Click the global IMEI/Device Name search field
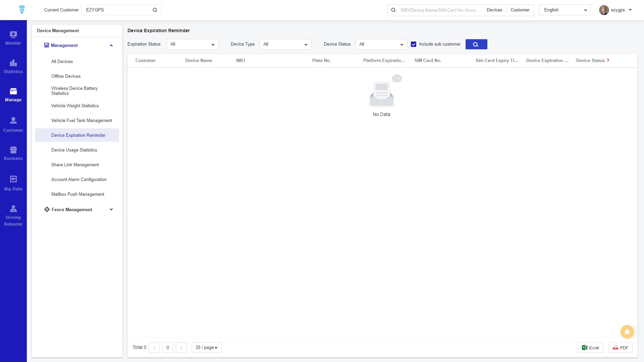Viewport: 644px width, 362px height. [x=439, y=10]
